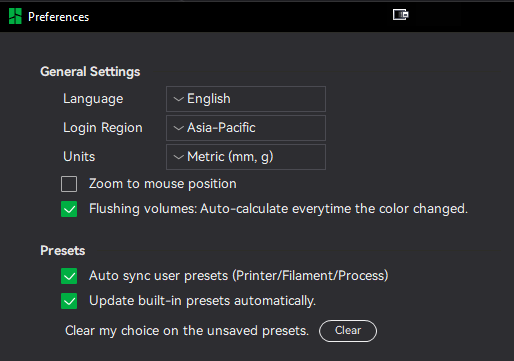Click 'Clear my choice on the unsaved presets' text

[187, 331]
